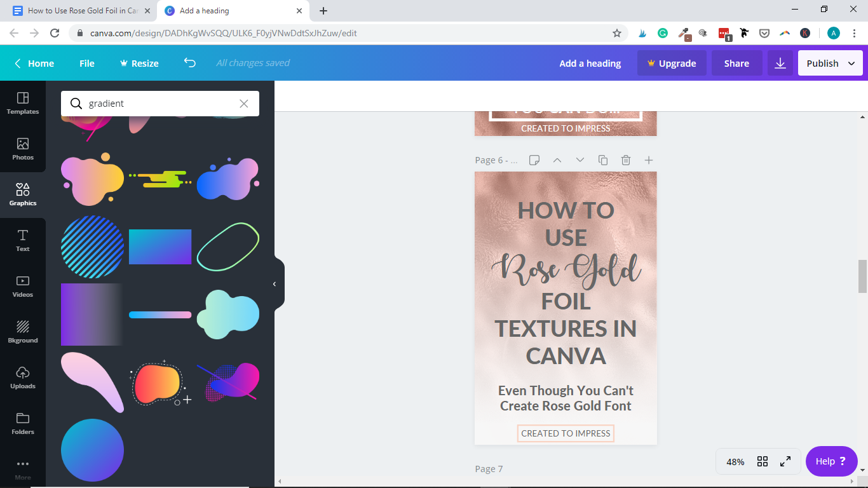Insert the pink-lavender teardrop shape graphic
Viewport: 868px width, 488px height.
(x=92, y=383)
